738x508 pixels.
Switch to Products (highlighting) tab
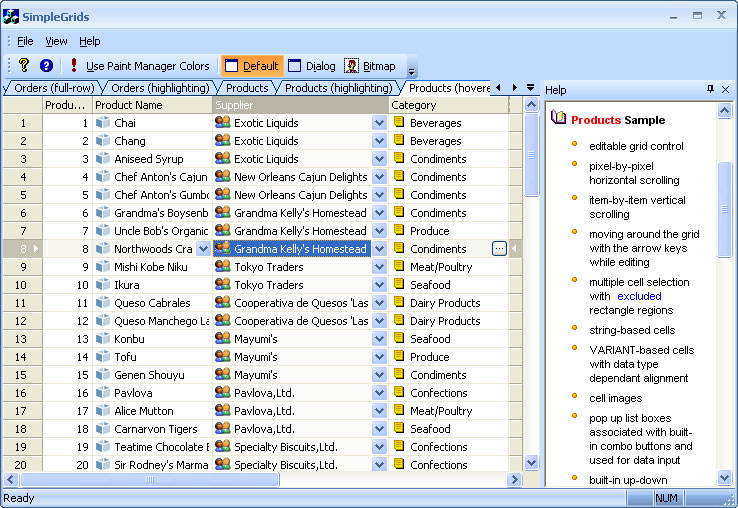tap(338, 88)
